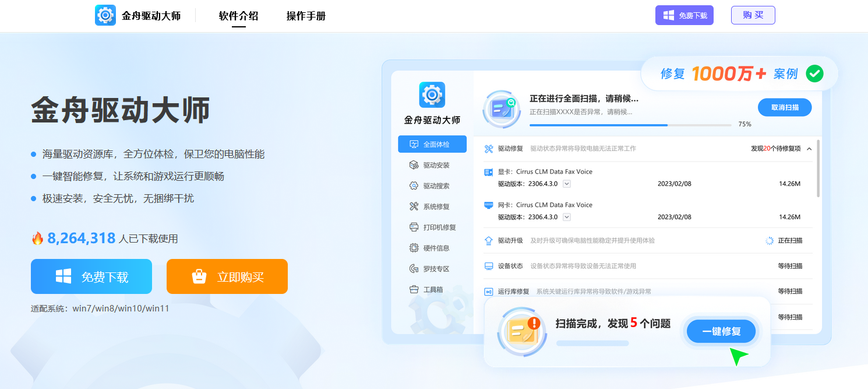Viewport: 868px width, 389px height.
Task: Open the 操作手册 tab
Action: [306, 16]
